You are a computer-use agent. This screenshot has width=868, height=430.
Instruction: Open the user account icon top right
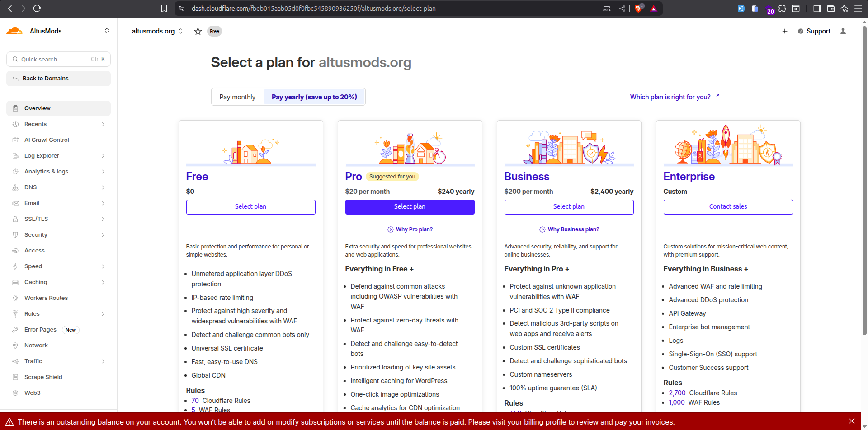(843, 31)
